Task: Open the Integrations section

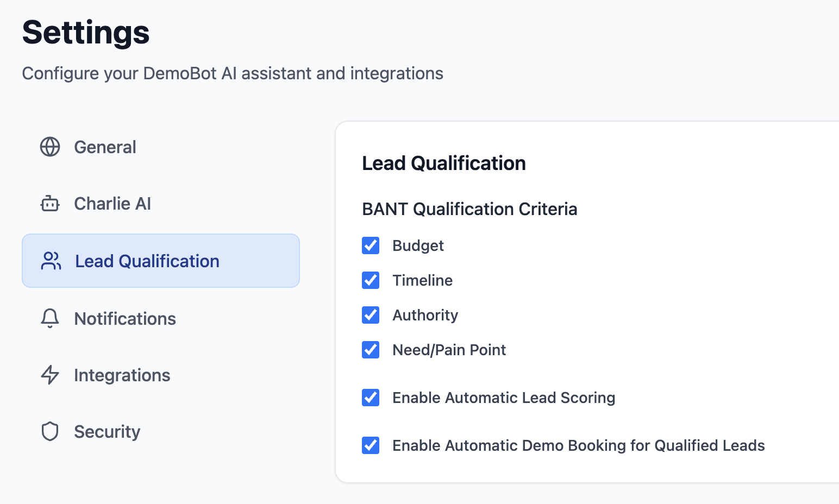Action: tap(122, 375)
